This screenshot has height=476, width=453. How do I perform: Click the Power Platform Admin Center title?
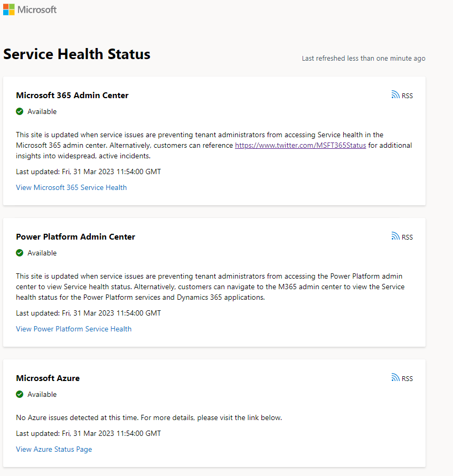[x=76, y=237]
